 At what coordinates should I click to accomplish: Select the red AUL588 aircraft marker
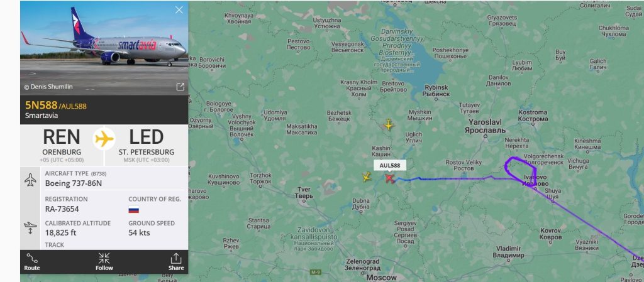click(x=389, y=178)
